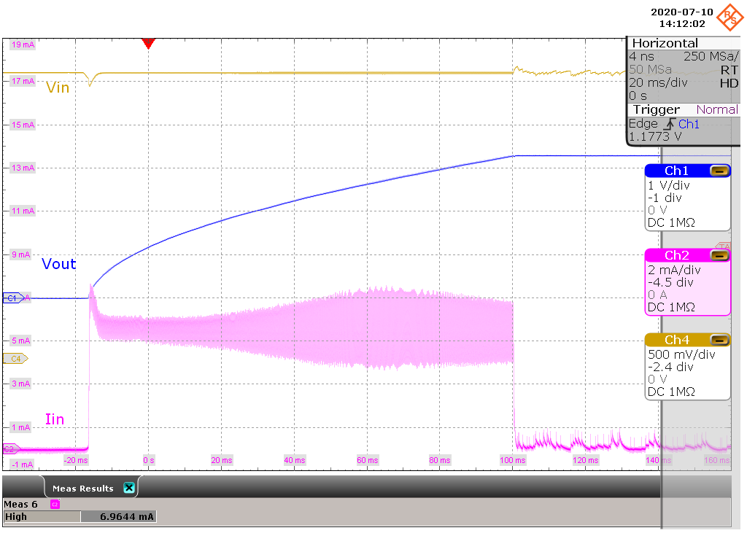Click the red trigger position marker
Viewport: 747px width, 560px height.
pyautogui.click(x=149, y=44)
